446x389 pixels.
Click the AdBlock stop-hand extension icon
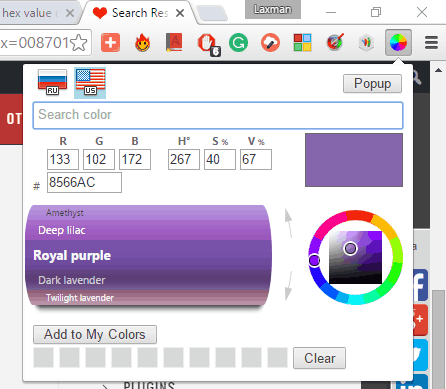pos(207,44)
